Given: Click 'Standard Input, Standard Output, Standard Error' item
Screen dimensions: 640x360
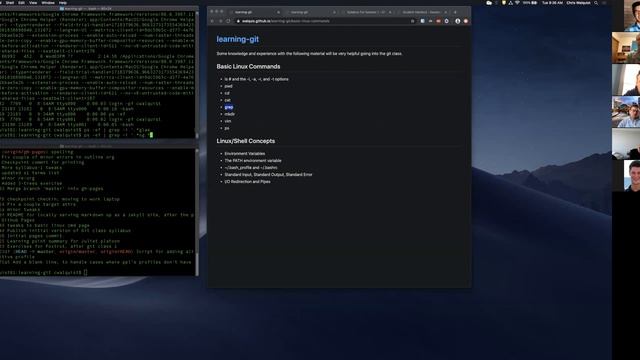Looking at the screenshot, I should coord(268,174).
